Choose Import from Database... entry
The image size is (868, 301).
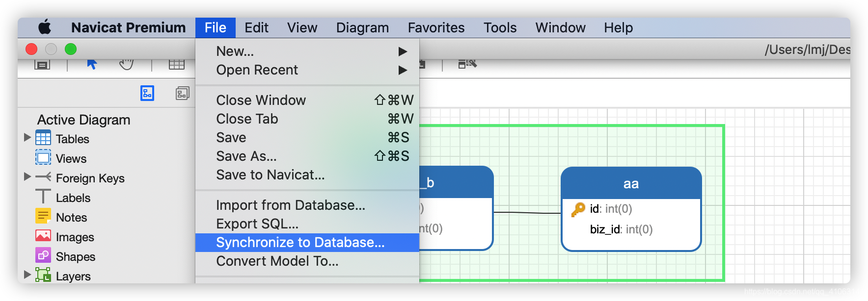[x=307, y=205]
